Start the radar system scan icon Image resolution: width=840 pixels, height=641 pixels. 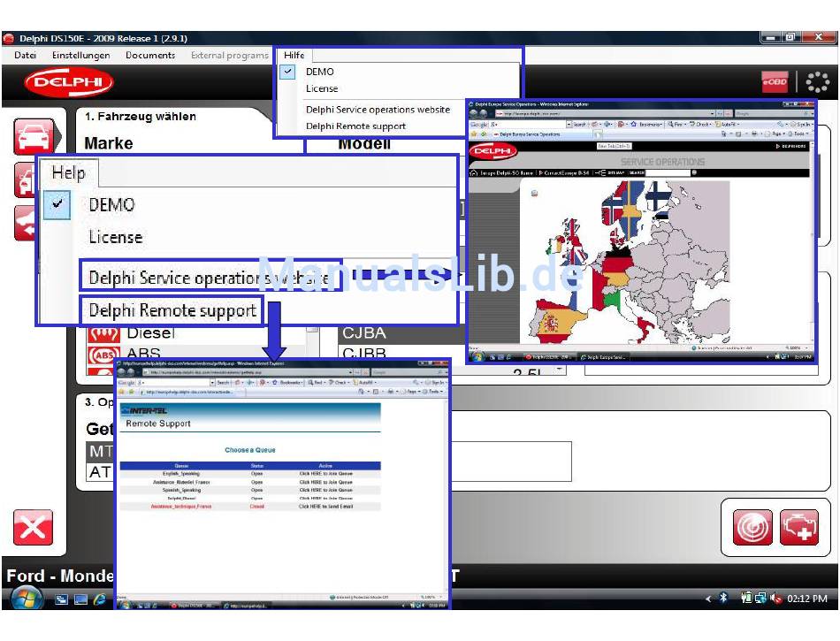click(752, 527)
